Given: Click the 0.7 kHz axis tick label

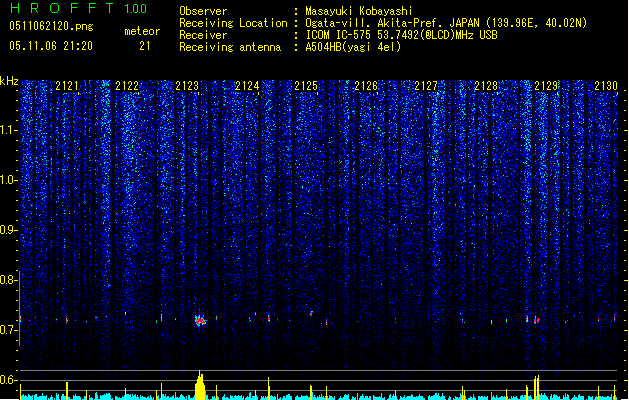Looking at the screenshot, I should click(x=8, y=330).
